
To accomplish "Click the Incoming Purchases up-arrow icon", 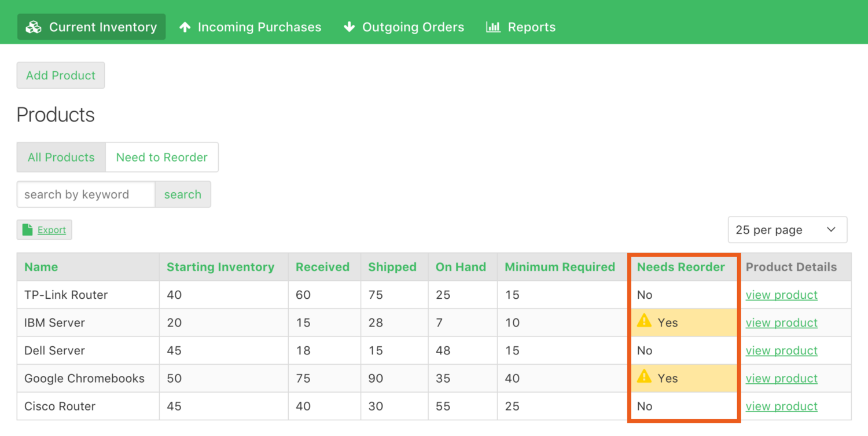I will pyautogui.click(x=185, y=27).
